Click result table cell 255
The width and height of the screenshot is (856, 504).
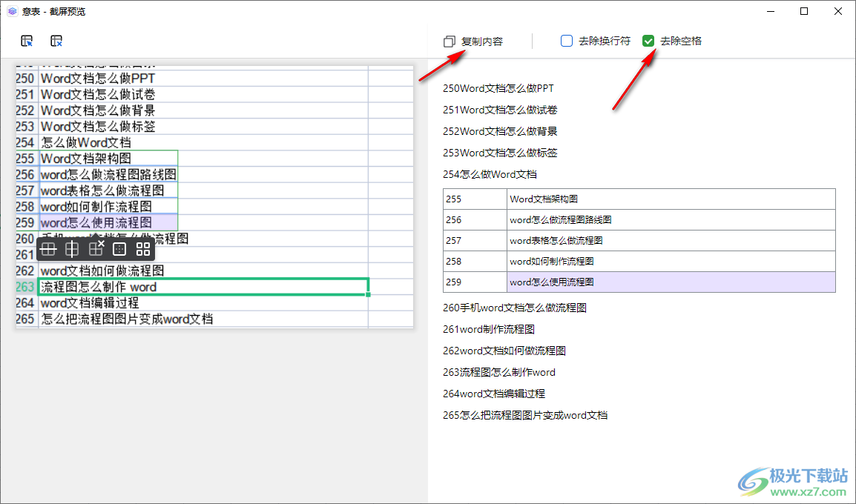tap(475, 199)
